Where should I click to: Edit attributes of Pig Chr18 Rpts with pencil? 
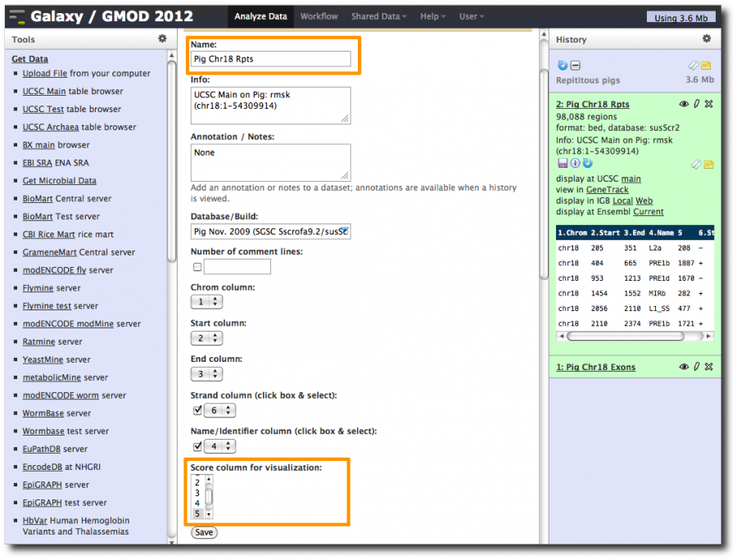697,104
